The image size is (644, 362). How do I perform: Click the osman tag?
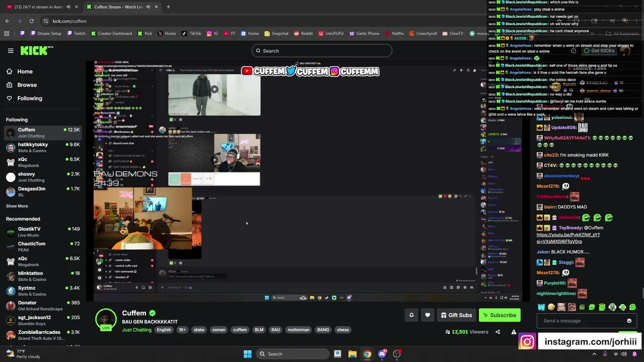tap(218, 330)
